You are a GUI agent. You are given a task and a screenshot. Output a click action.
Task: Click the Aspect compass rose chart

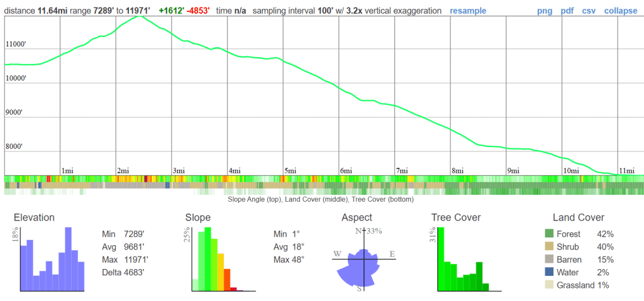(360, 260)
